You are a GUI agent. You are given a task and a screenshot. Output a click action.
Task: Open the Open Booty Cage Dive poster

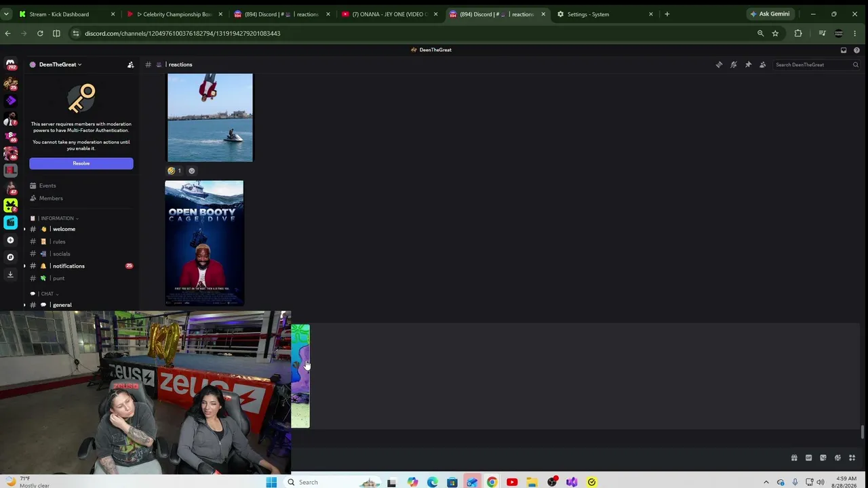click(x=204, y=243)
